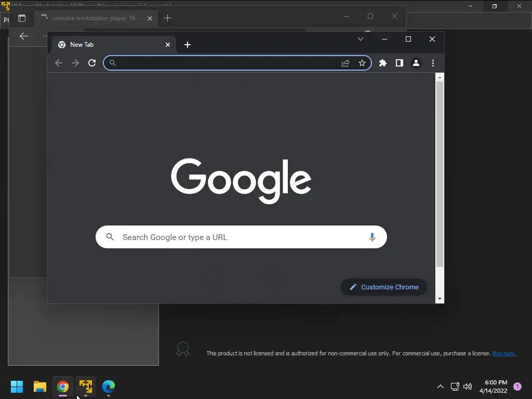Add a new tab in the Edge window
This screenshot has width=532, height=399.
tap(168, 18)
